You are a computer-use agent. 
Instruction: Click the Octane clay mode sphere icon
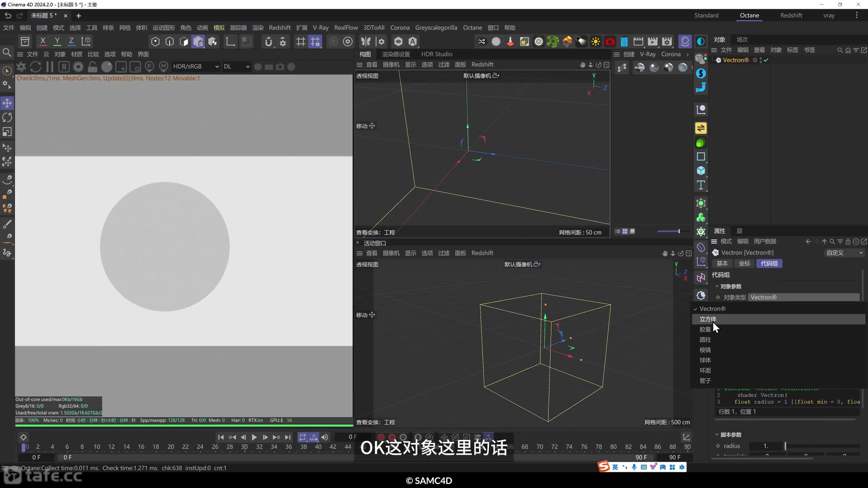coord(106,67)
